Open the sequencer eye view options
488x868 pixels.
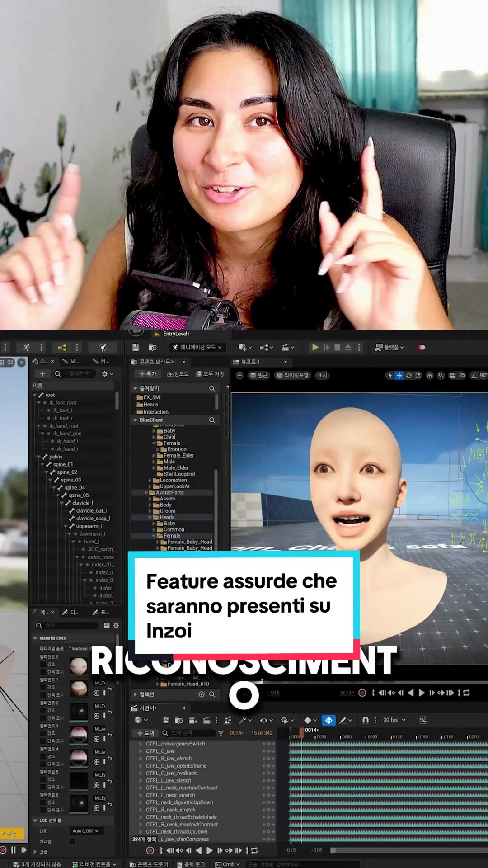[x=266, y=720]
